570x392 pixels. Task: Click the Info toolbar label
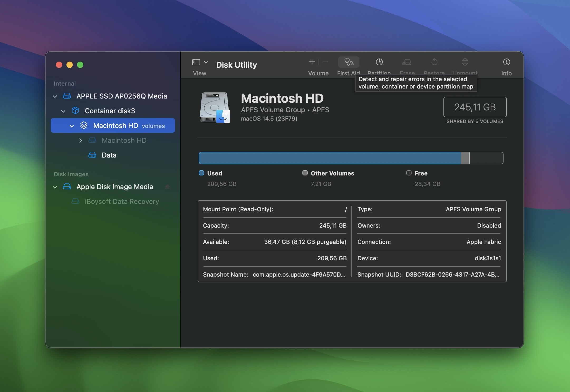click(506, 73)
